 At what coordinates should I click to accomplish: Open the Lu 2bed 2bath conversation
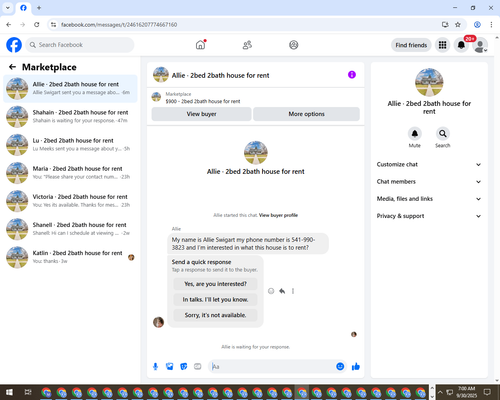(70, 145)
